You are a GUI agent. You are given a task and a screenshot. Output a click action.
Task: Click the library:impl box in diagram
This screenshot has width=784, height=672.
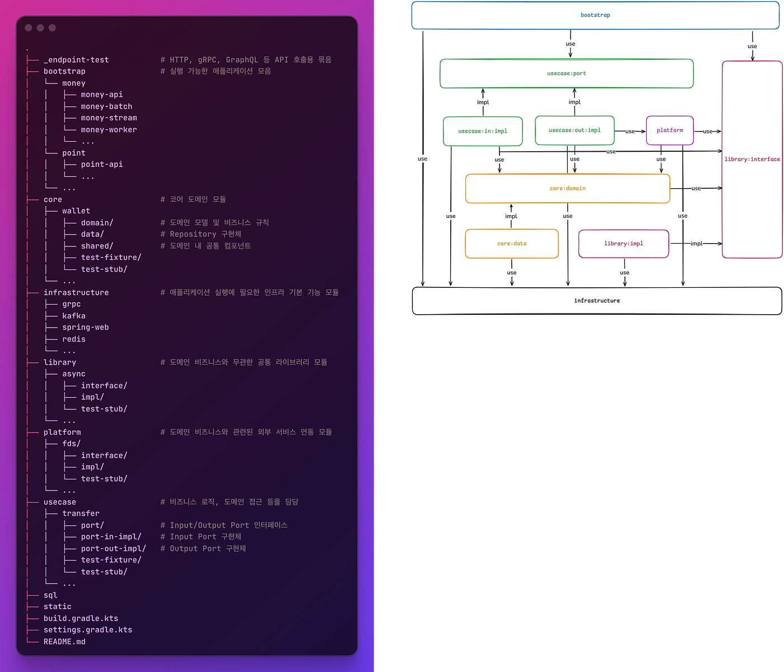(624, 244)
